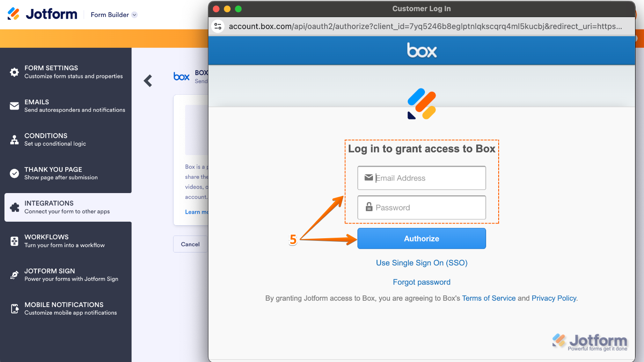Click the Conditions icon in sidebar
The height and width of the screenshot is (362, 644).
[x=14, y=139]
